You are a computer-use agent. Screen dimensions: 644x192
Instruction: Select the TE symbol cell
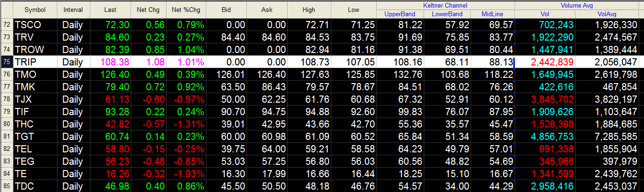click(35, 173)
